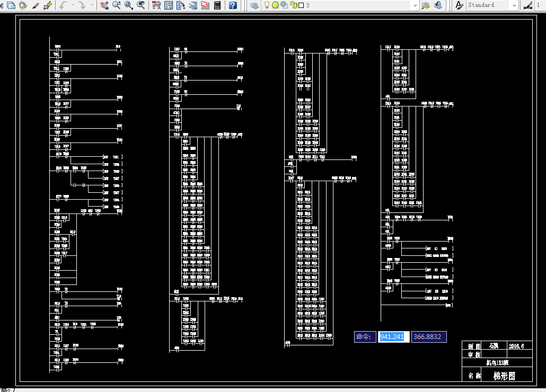Click the Zoom Previous icon

pyautogui.click(x=141, y=5)
